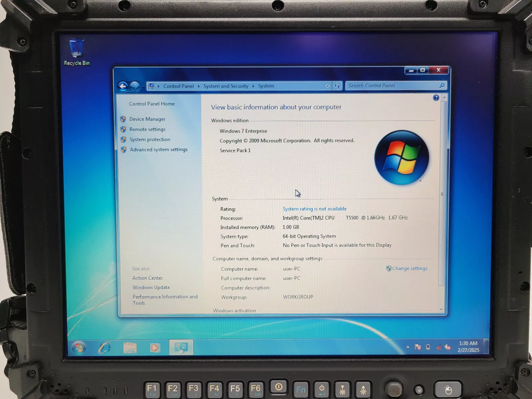Click the Show desktop strip
The image size is (532, 399).
(486, 346)
